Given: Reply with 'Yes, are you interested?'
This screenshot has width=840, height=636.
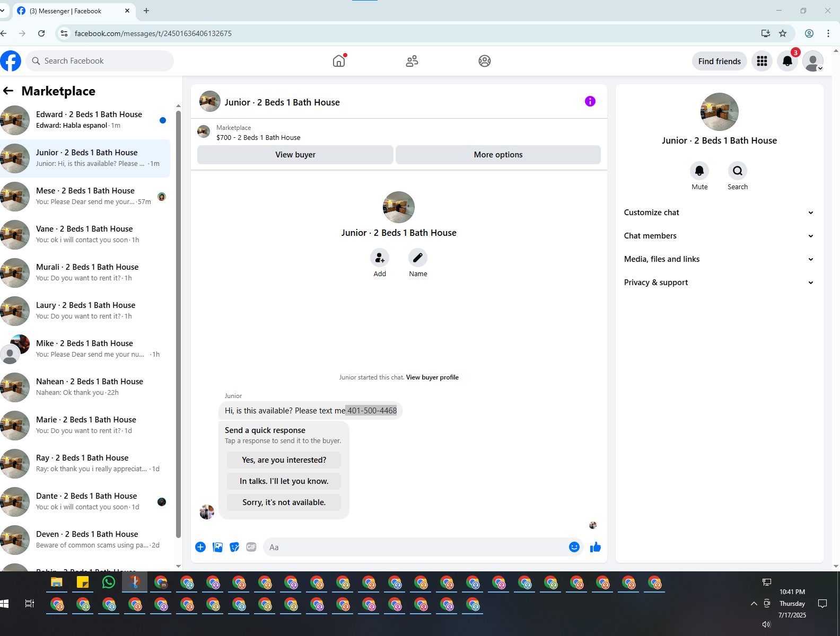Looking at the screenshot, I should pos(284,460).
